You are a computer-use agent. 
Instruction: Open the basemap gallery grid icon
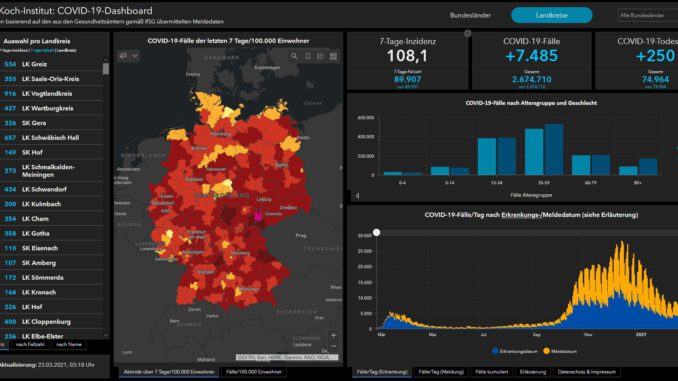pos(333,56)
